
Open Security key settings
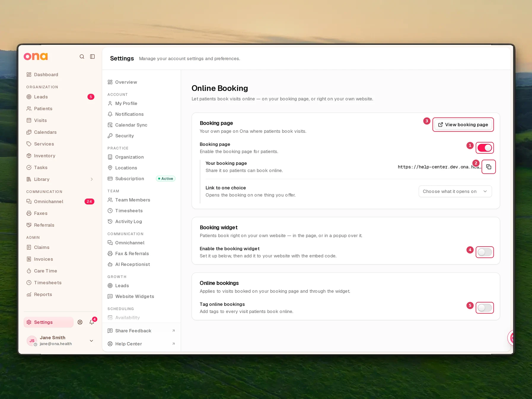141,136
